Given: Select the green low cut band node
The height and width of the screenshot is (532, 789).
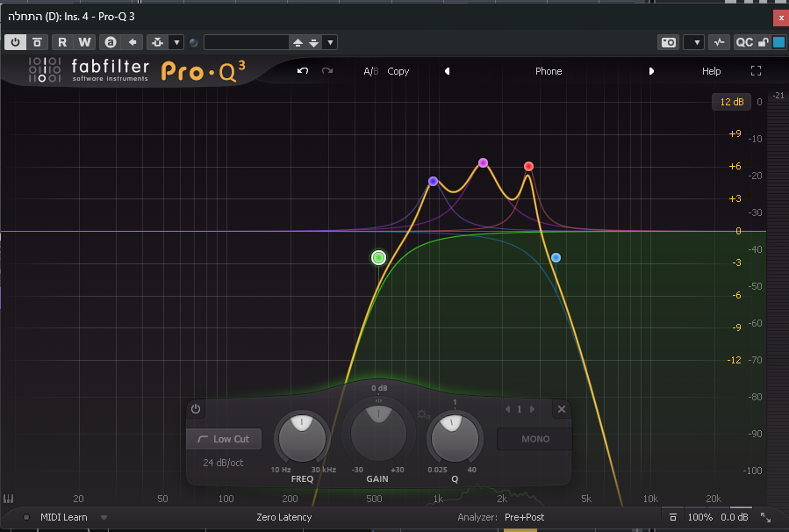Looking at the screenshot, I should coord(378,258).
